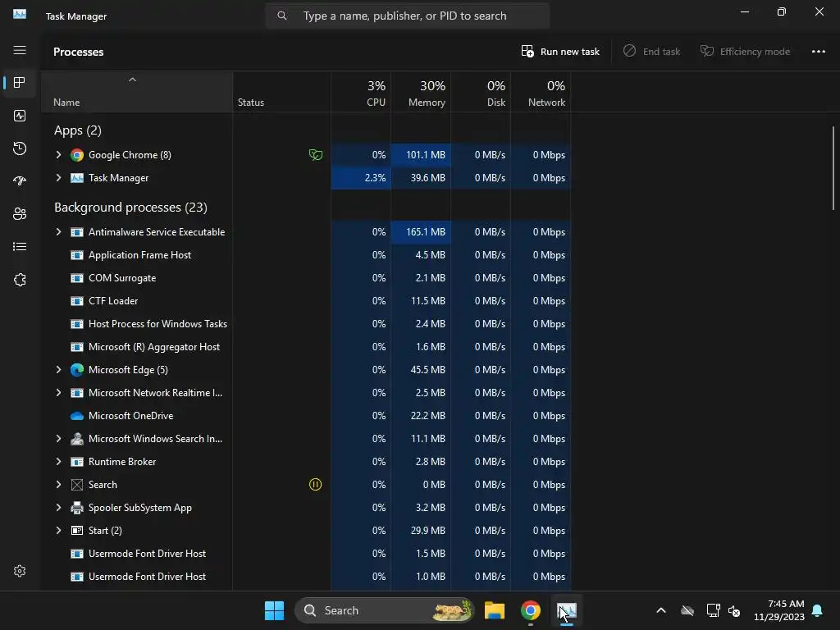Viewport: 840px width, 630px height.
Task: Click the End task button
Action: click(x=651, y=52)
